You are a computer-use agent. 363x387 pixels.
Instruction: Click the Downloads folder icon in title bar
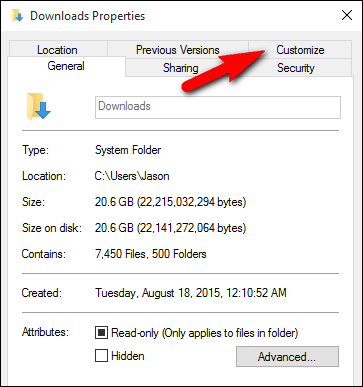pyautogui.click(x=17, y=16)
